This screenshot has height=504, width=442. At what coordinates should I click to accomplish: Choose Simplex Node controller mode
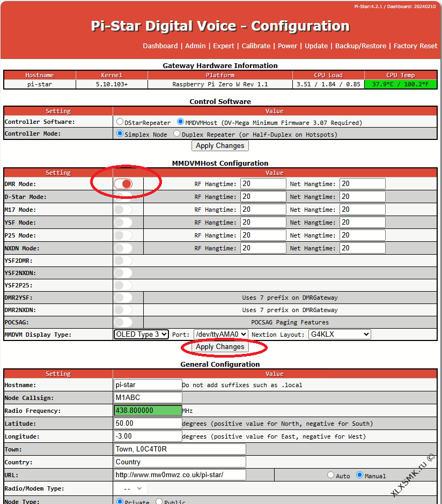[x=120, y=133]
